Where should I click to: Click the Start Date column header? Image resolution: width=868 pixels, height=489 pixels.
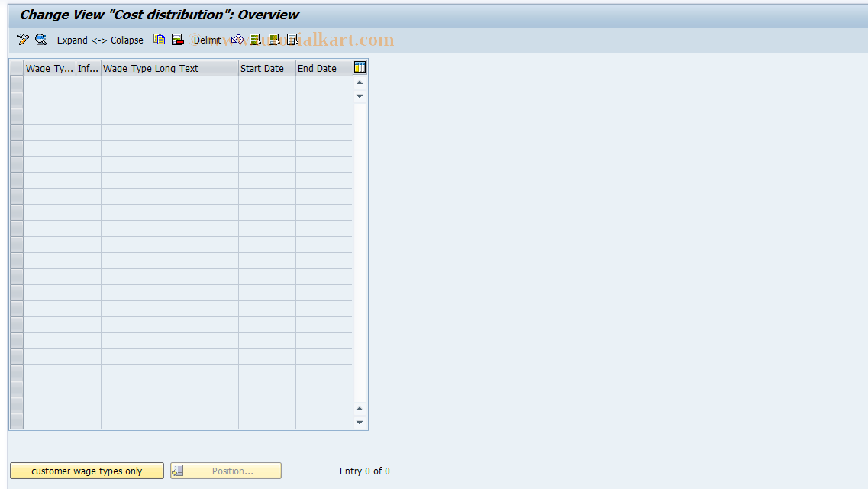coord(267,68)
